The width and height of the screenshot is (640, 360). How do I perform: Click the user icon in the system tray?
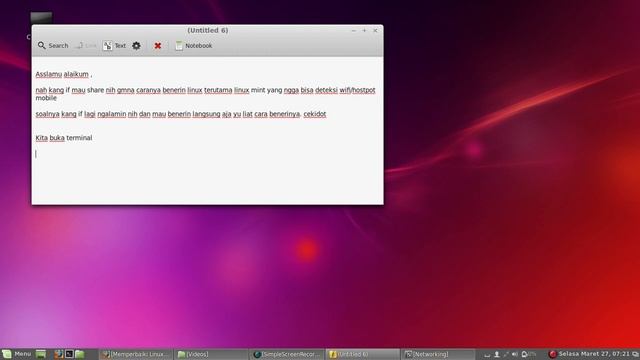pos(497,354)
